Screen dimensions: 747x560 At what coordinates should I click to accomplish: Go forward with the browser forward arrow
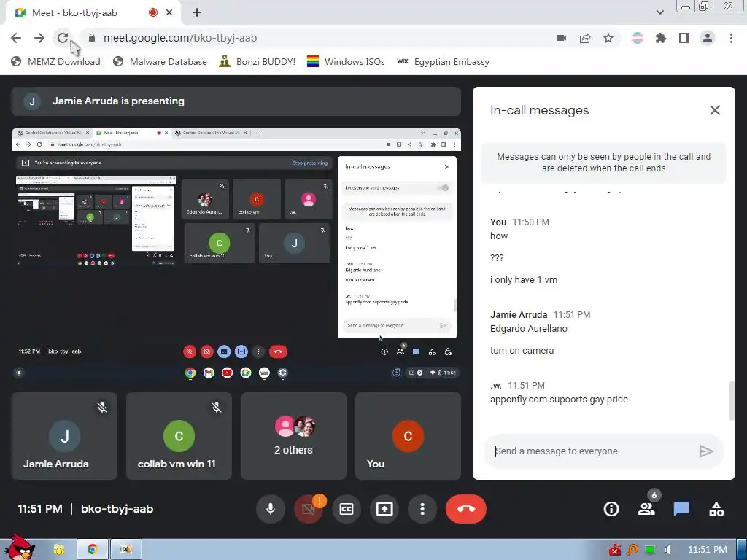click(39, 38)
